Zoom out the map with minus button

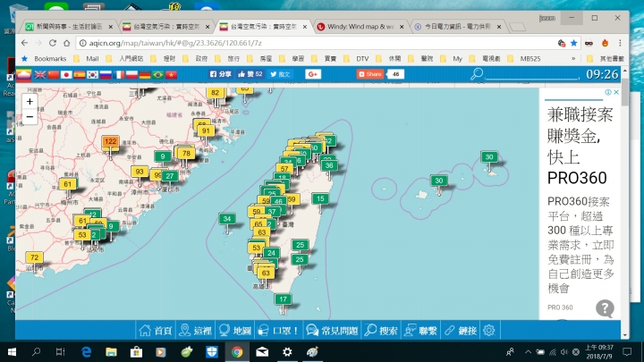[x=30, y=116]
